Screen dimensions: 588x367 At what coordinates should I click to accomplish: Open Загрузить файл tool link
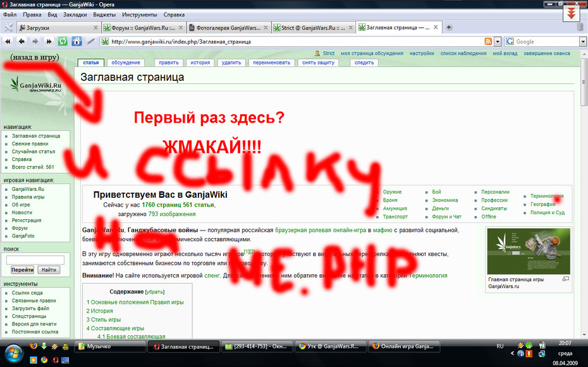coord(30,309)
